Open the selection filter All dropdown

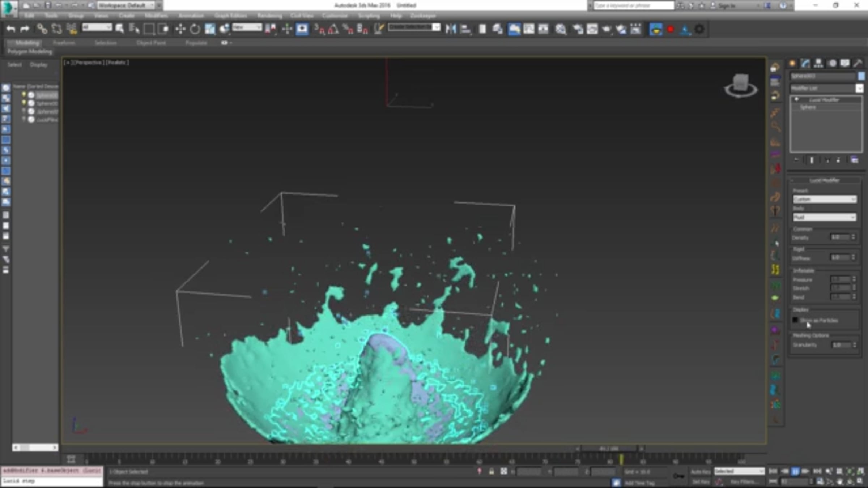coord(97,27)
